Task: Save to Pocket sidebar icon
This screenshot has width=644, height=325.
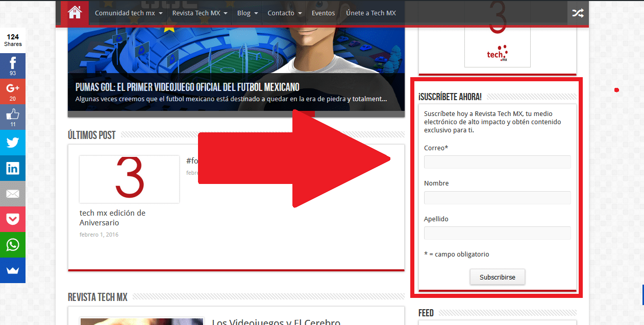Action: [x=13, y=219]
